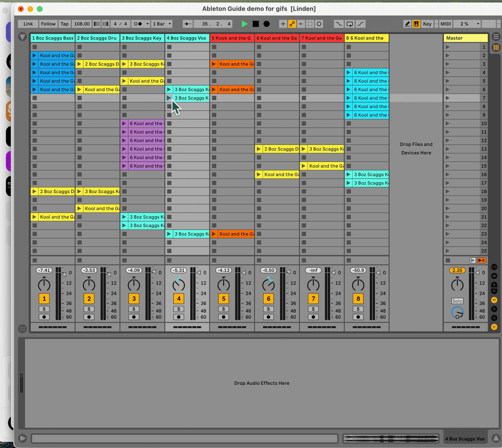Image resolution: width=502 pixels, height=448 pixels.
Task: Select the 3 Boz Scaggs Key track header
Action: (142, 38)
